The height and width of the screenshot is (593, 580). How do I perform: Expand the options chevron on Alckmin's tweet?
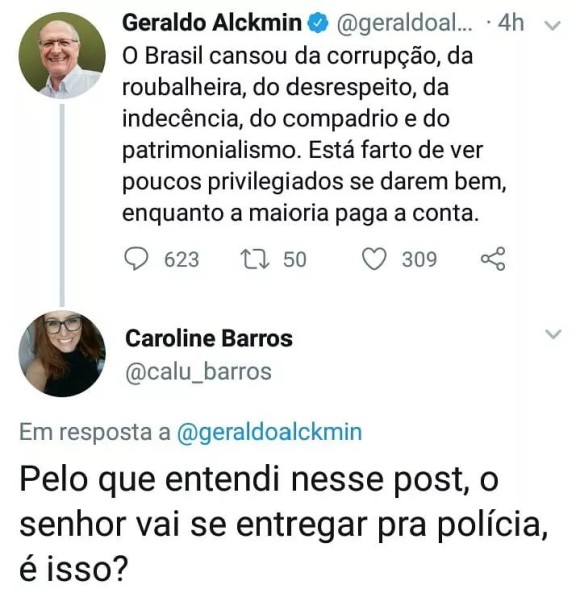click(x=552, y=25)
